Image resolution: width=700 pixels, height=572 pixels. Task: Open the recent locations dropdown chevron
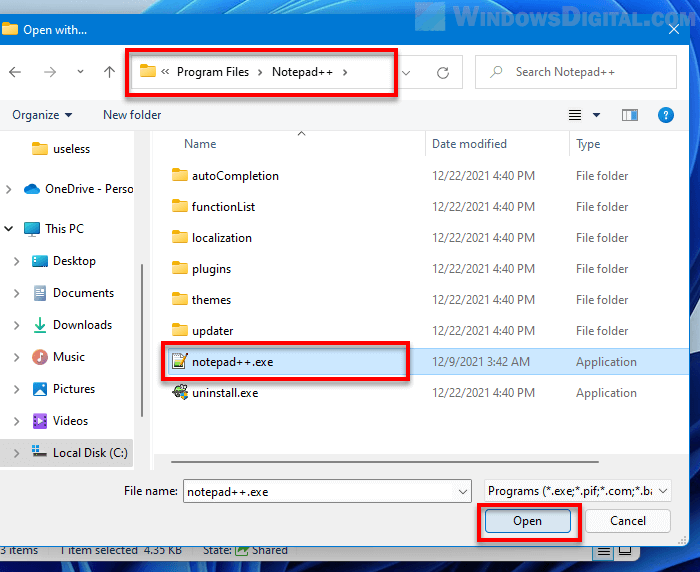(x=80, y=71)
